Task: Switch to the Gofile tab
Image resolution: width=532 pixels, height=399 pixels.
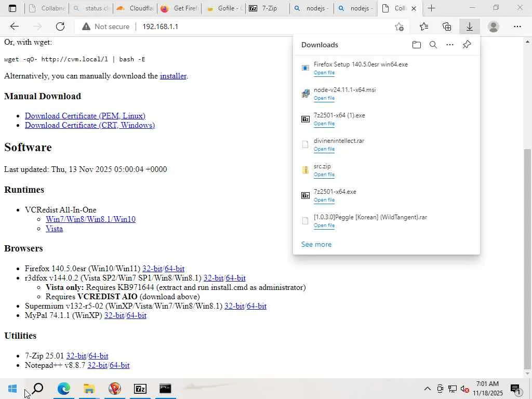Action: point(223,8)
